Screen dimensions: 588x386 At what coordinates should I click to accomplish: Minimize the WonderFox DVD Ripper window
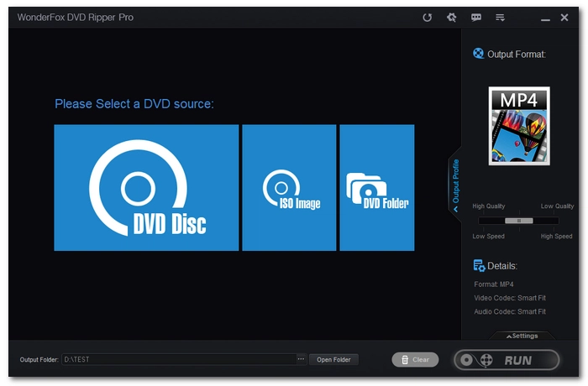[546, 17]
